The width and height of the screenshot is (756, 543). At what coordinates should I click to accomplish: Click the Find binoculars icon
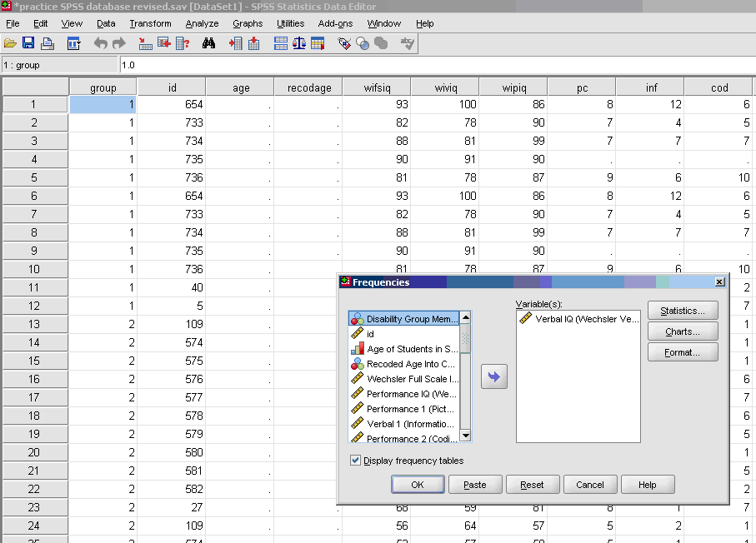[x=208, y=44]
